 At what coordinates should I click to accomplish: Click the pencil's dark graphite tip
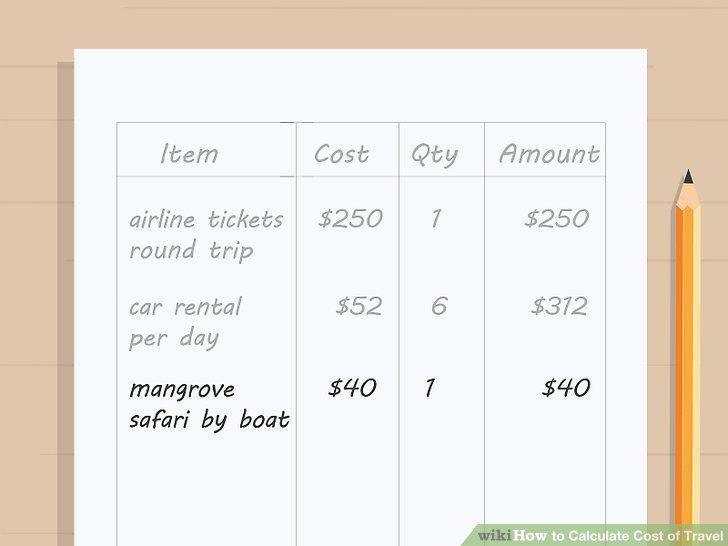pyautogui.click(x=689, y=176)
